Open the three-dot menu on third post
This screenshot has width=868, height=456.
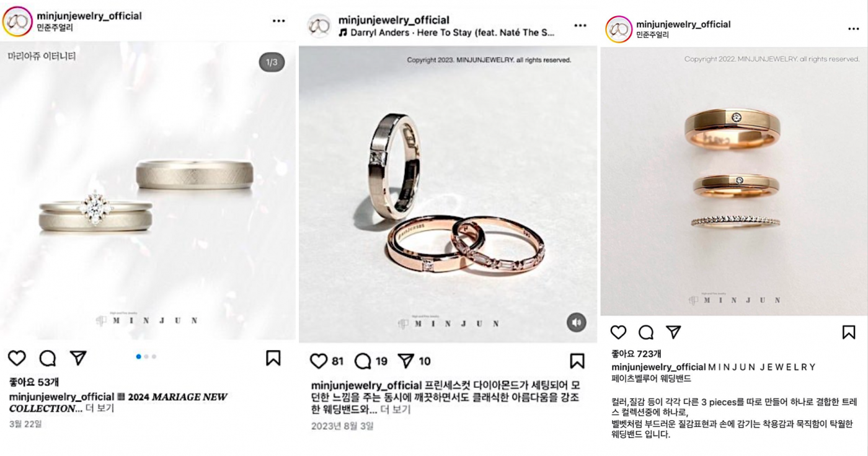tap(854, 29)
